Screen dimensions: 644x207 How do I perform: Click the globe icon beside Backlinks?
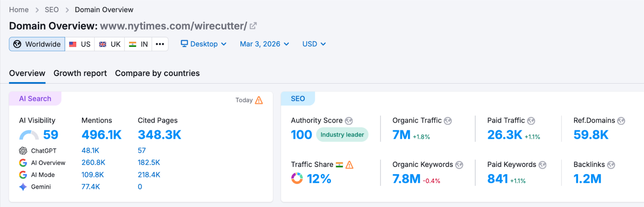point(611,165)
